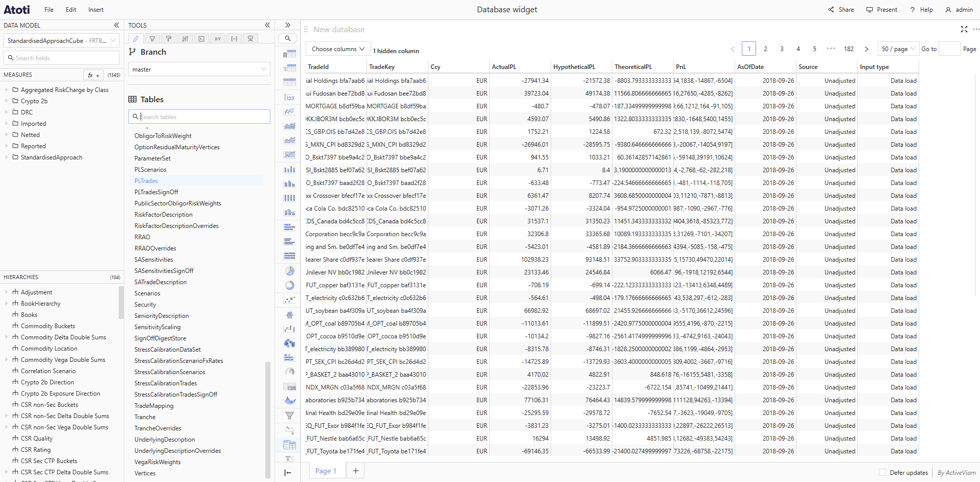This screenshot has width=980, height=482.
Task: Collapse the widget strip arrow icon
Action: tap(288, 473)
